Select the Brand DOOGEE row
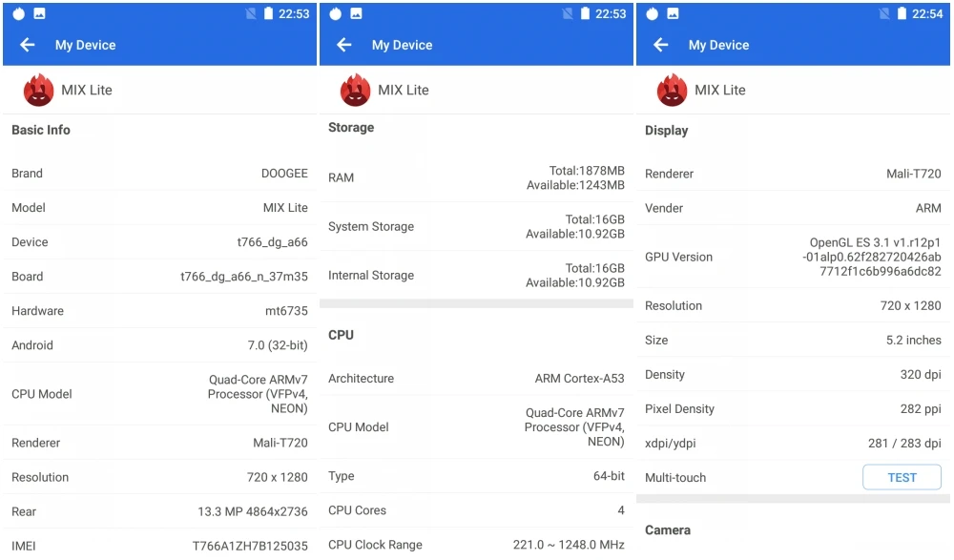954x560 pixels. pos(159,173)
